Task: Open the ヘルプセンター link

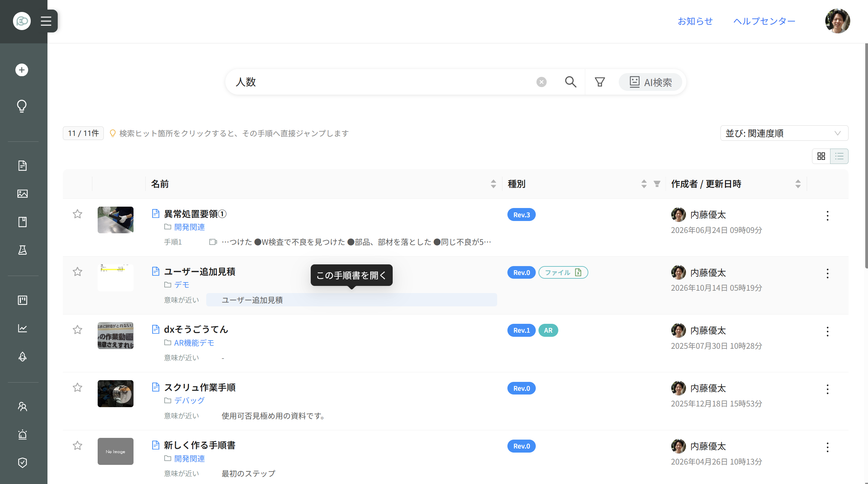Action: pos(764,21)
